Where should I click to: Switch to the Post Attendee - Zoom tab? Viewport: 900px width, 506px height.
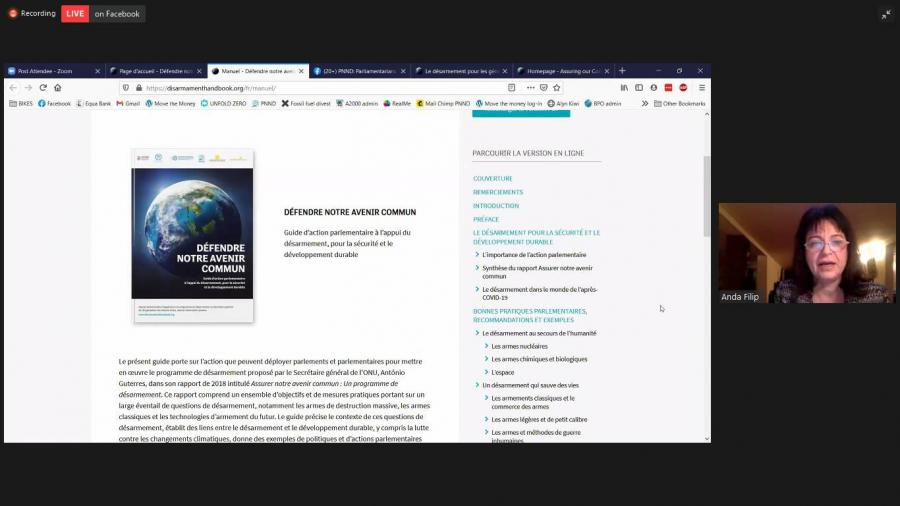point(50,71)
